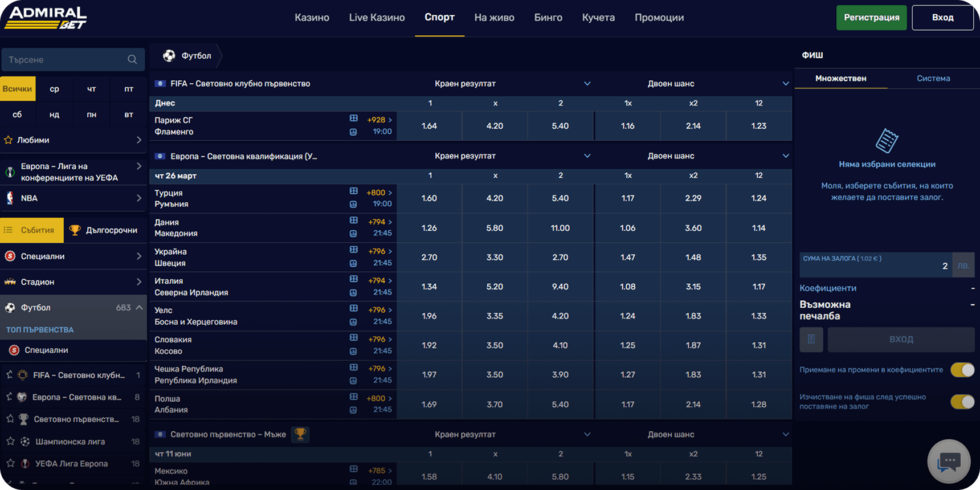Toggle Изчистване на фиша switch
This screenshot has height=490, width=980.
tap(962, 402)
